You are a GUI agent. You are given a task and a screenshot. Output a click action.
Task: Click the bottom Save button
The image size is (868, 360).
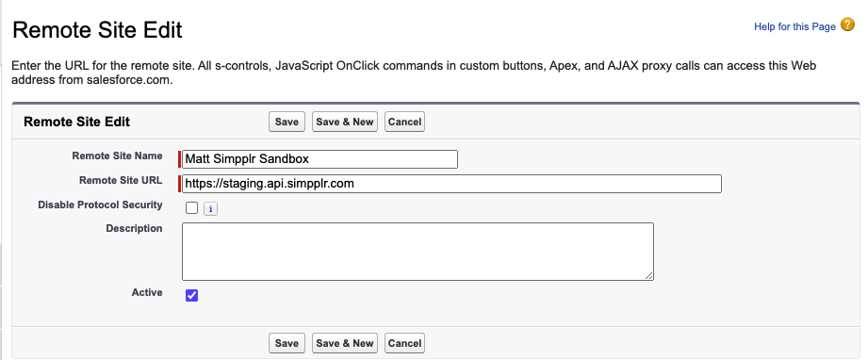pos(287,343)
